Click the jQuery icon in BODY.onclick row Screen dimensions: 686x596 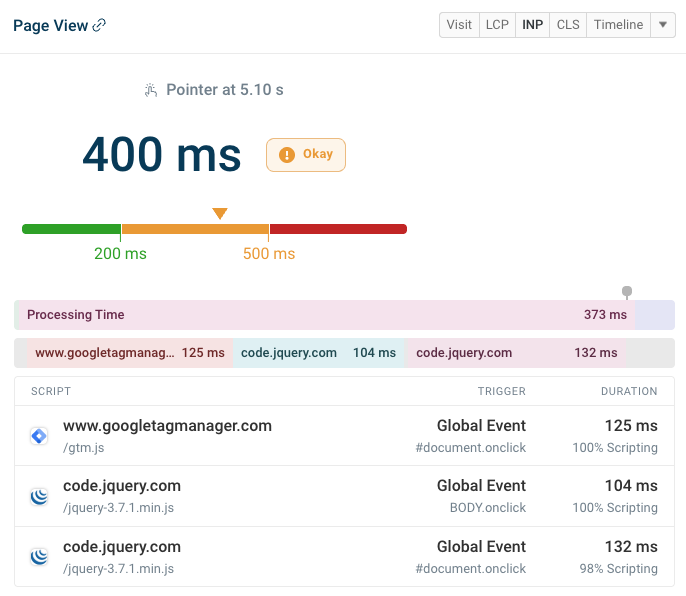pyautogui.click(x=39, y=496)
